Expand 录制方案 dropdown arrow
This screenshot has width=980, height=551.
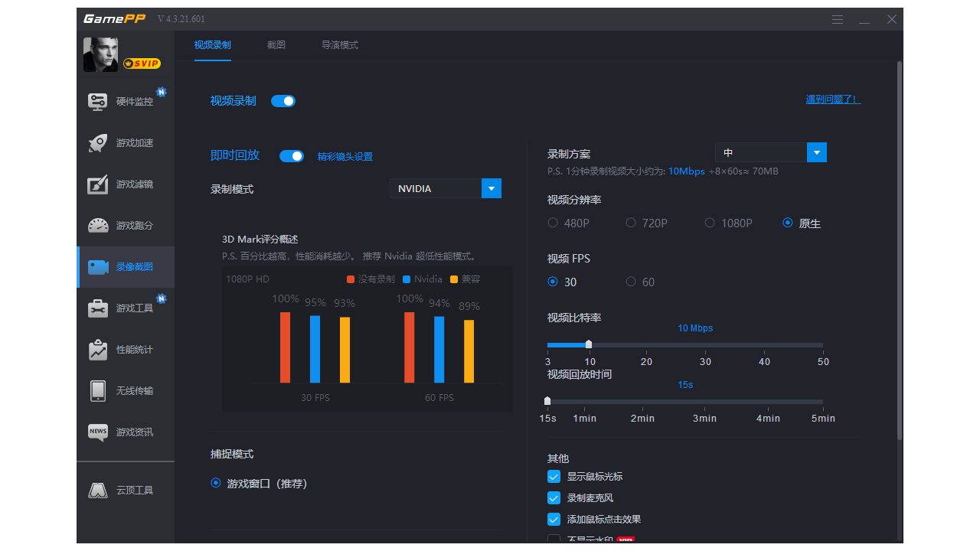click(x=817, y=152)
